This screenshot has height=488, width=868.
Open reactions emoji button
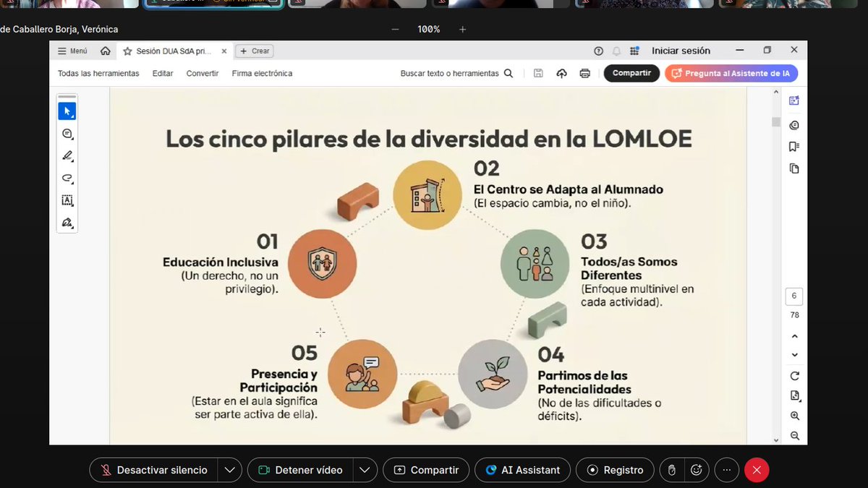coord(697,470)
